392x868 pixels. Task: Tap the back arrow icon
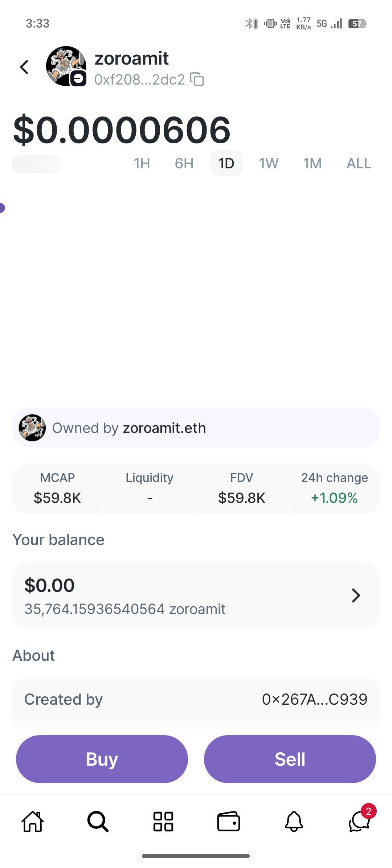click(24, 67)
